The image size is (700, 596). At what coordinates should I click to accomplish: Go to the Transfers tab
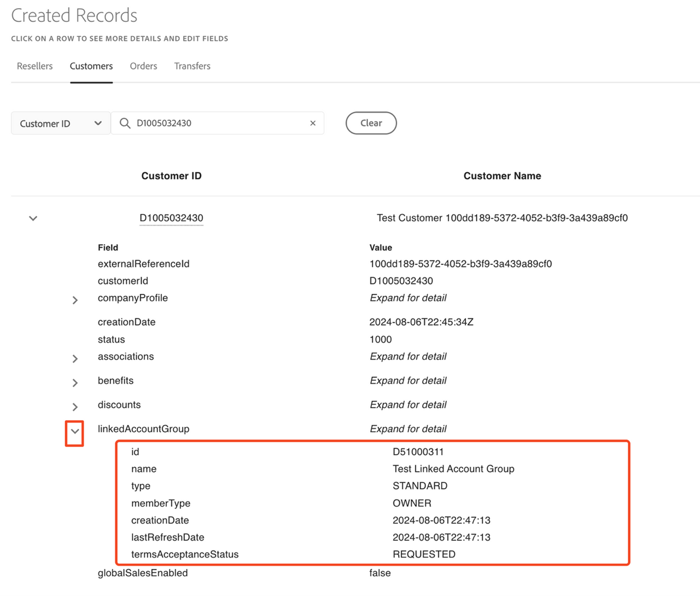pos(192,66)
